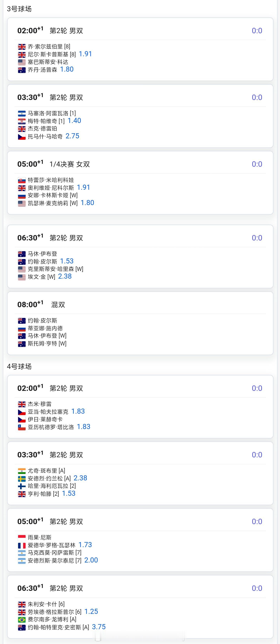The width and height of the screenshot is (280, 644).
Task: Click the Brazil flag beside 费尔南多·龙博利
Action: coord(22,620)
